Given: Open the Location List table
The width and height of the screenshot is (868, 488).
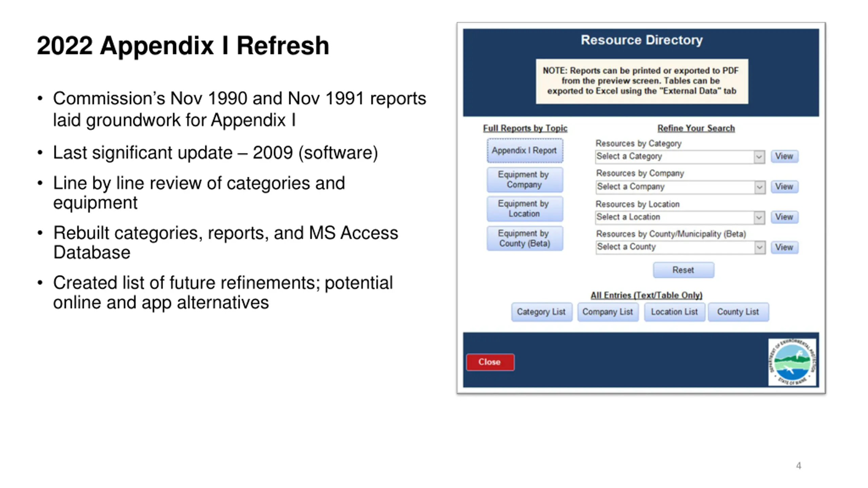Looking at the screenshot, I should click(674, 312).
